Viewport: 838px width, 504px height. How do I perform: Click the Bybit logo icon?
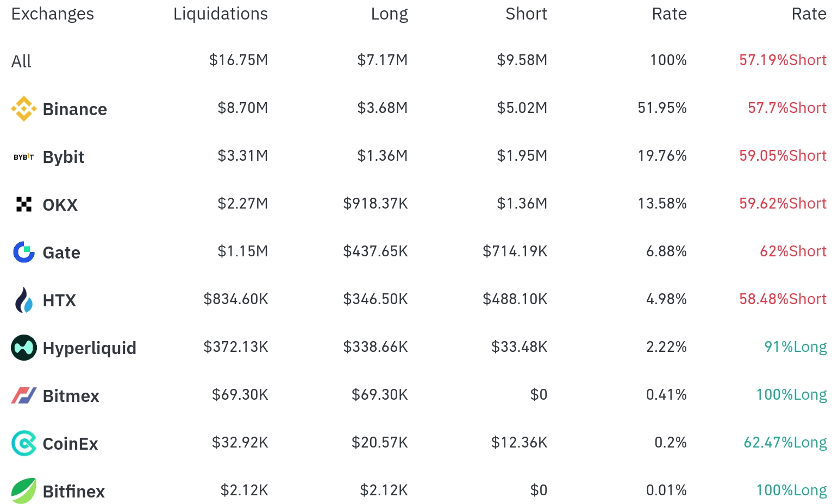pos(23,157)
